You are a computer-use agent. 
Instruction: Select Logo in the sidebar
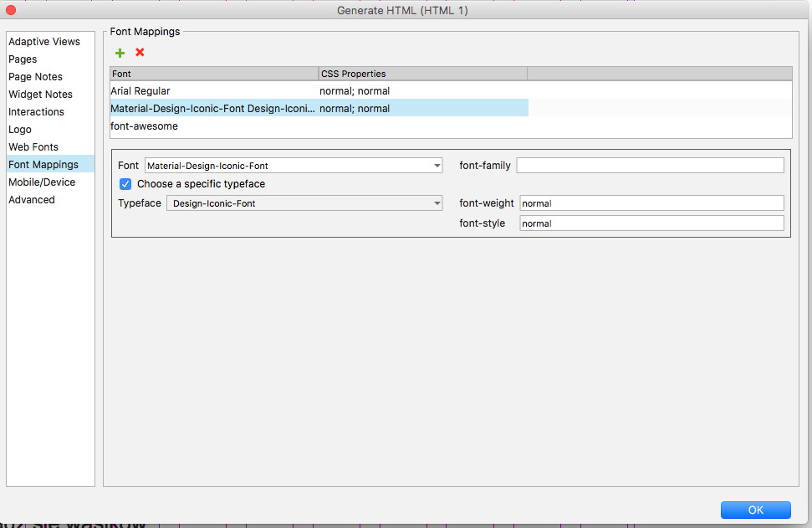(20, 130)
